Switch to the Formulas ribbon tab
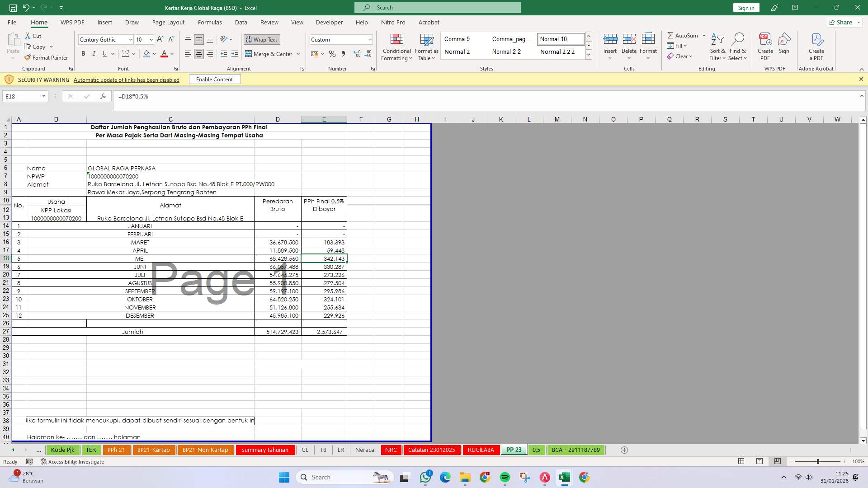 click(210, 22)
